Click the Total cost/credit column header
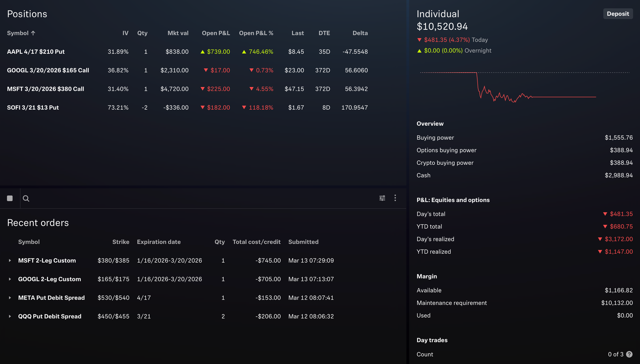This screenshot has width=640, height=364. click(x=256, y=242)
